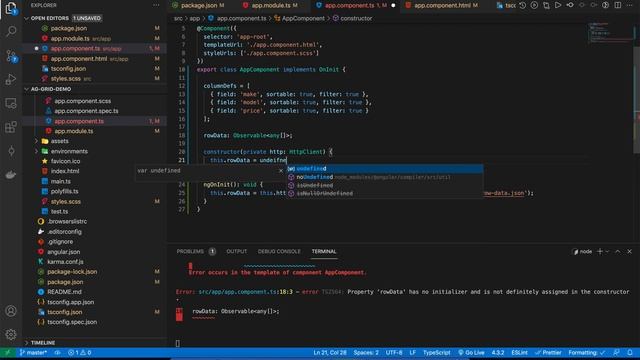This screenshot has height=360, width=640.
Task: Open the Accounts icon in activity bar
Action: pos(11,311)
